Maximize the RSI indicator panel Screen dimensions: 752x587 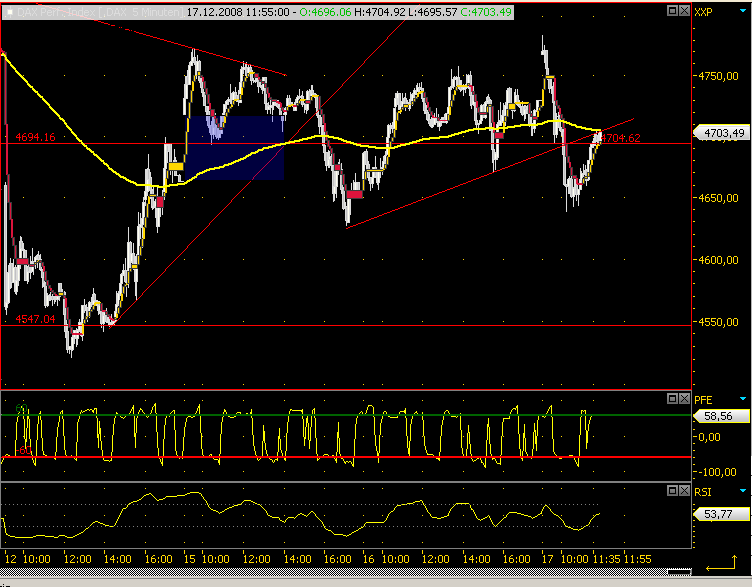[x=672, y=491]
